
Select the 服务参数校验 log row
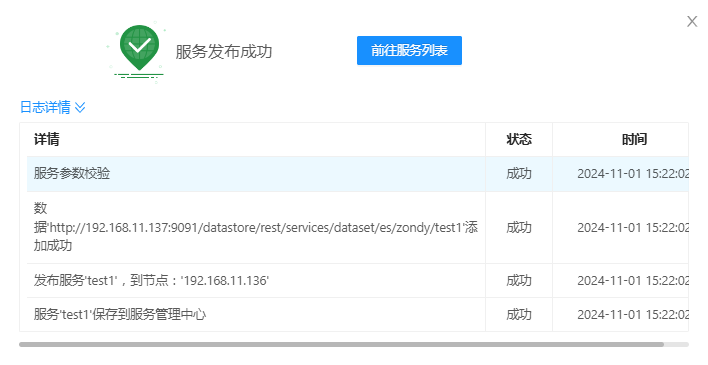358,174
